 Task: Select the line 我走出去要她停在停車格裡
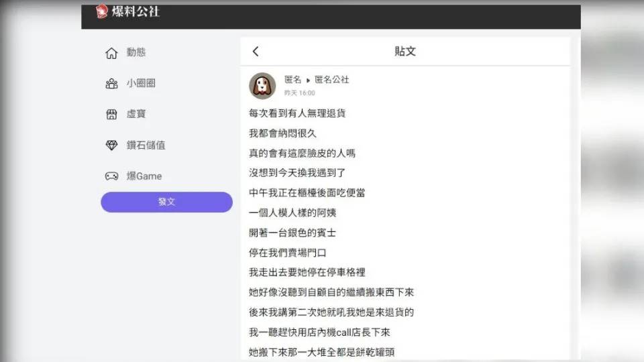point(307,273)
